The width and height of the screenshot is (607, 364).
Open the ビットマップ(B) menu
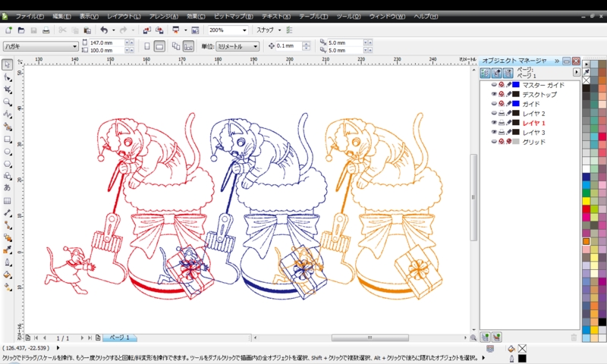(x=234, y=16)
